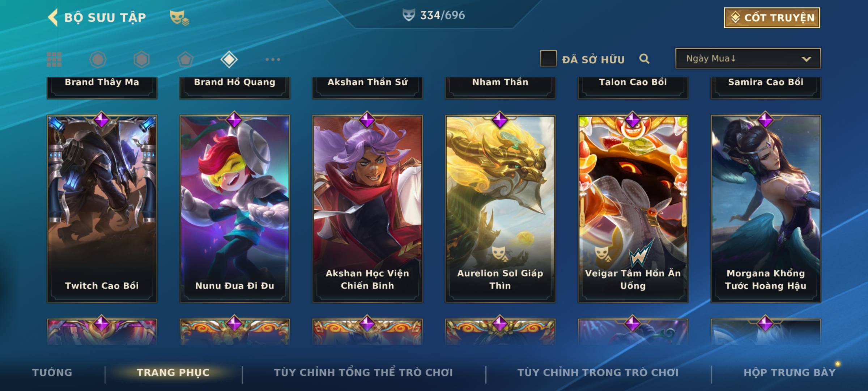Screen dimensions: 868x391
Task: Open more filters via the three dots
Action: (273, 59)
